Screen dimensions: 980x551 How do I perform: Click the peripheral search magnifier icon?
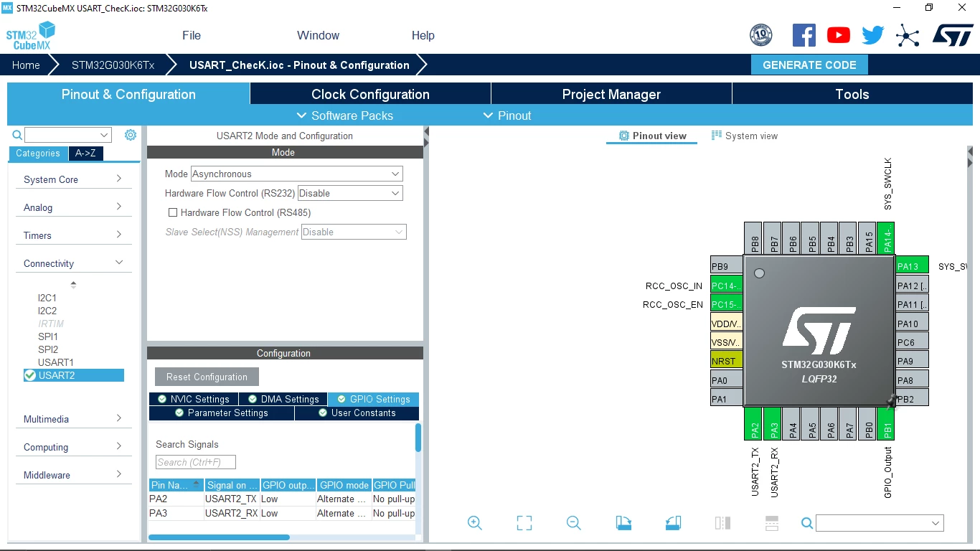[x=17, y=135]
